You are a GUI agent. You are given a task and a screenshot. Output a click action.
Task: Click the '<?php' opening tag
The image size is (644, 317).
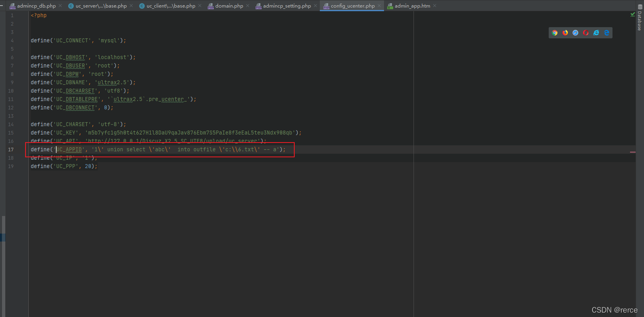pyautogui.click(x=39, y=16)
